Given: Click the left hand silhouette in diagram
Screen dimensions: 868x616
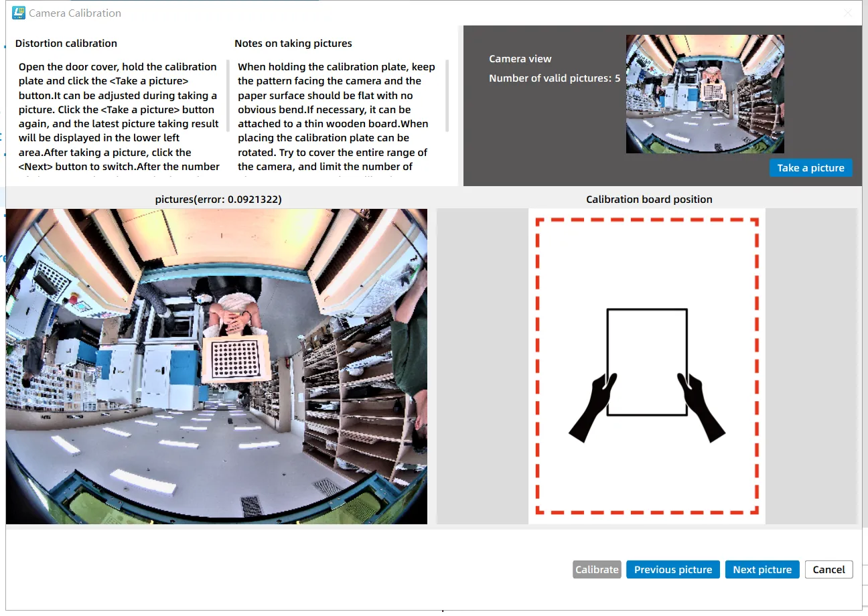Looking at the screenshot, I should (591, 408).
